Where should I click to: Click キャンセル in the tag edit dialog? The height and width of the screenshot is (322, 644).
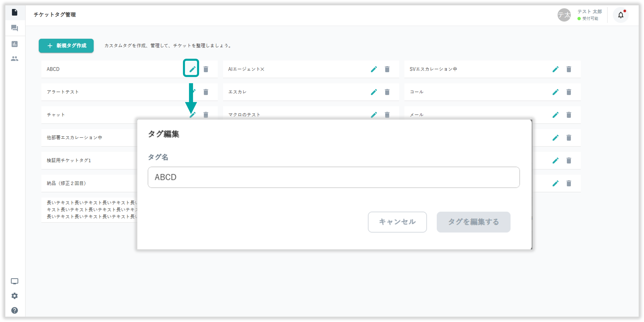(397, 222)
